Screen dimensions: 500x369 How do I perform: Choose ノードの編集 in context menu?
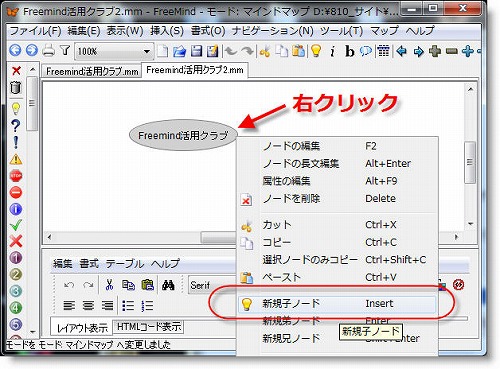coord(337,146)
